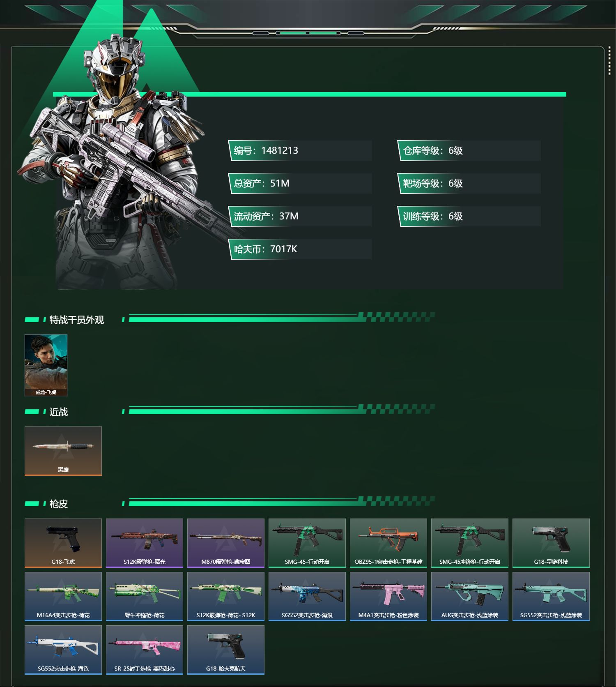The width and height of the screenshot is (616, 687).
Task: Click the SMG-45-行动开启 skin card
Action: coord(307,543)
